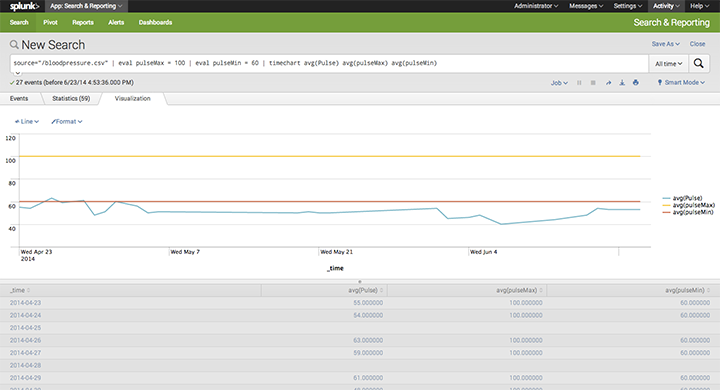Expand search bar with small chevron below
720x390 pixels.
coord(17,73)
